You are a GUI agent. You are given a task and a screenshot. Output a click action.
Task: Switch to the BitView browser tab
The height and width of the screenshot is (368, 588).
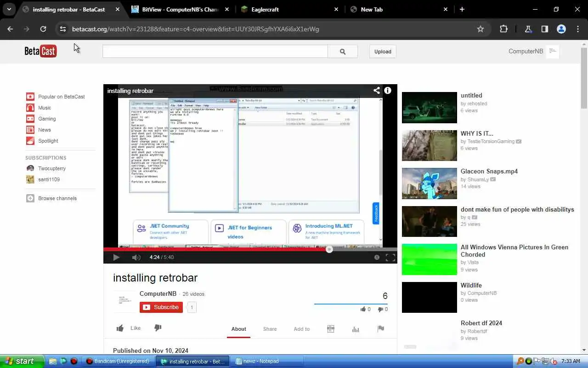click(180, 9)
